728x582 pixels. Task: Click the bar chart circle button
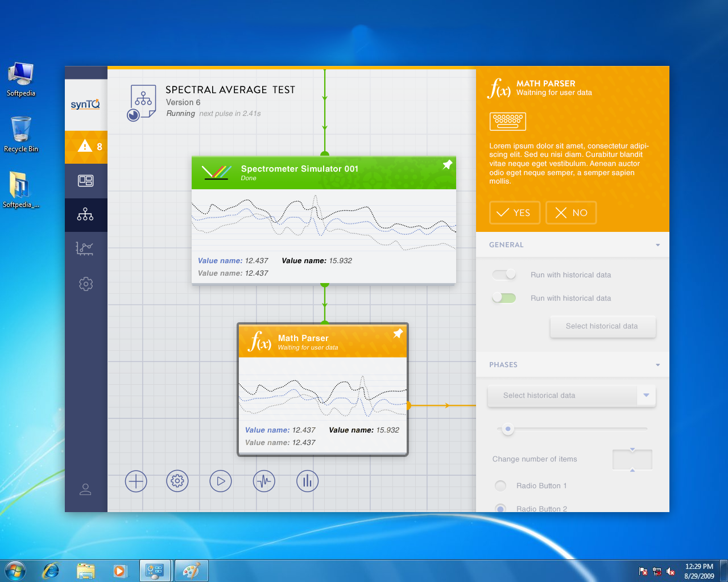pos(308,481)
